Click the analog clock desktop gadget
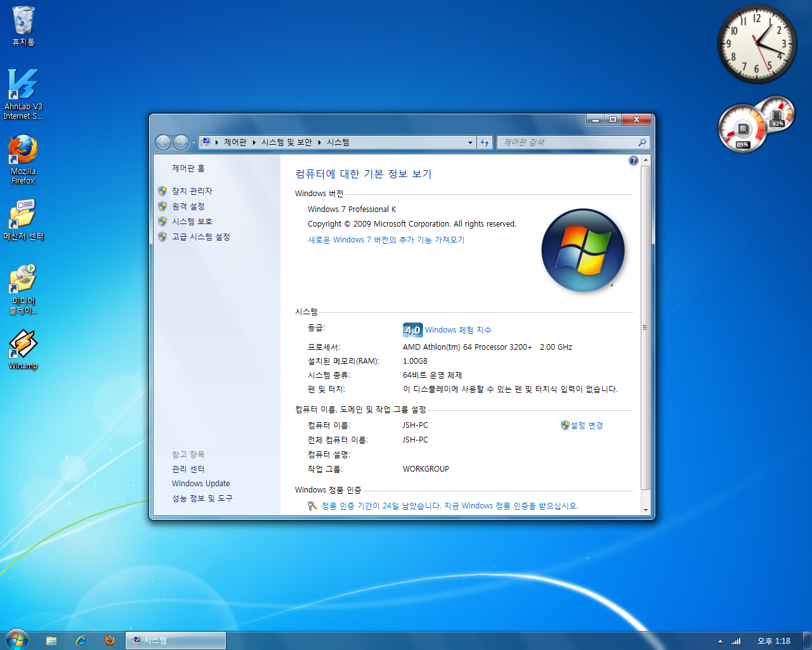Screen dimensions: 812x650 [x=757, y=44]
